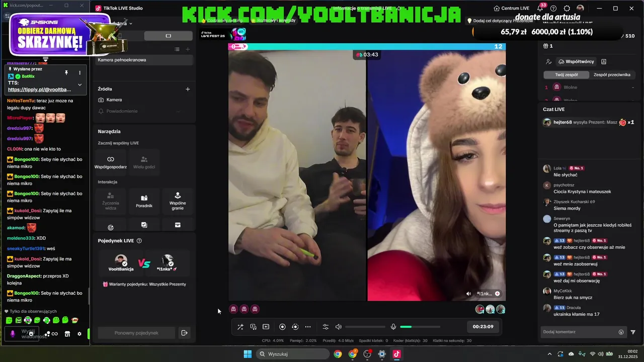Screen dimensions: 644x362
Task: Click the follow plus next to opponent name
Action: [497, 294]
